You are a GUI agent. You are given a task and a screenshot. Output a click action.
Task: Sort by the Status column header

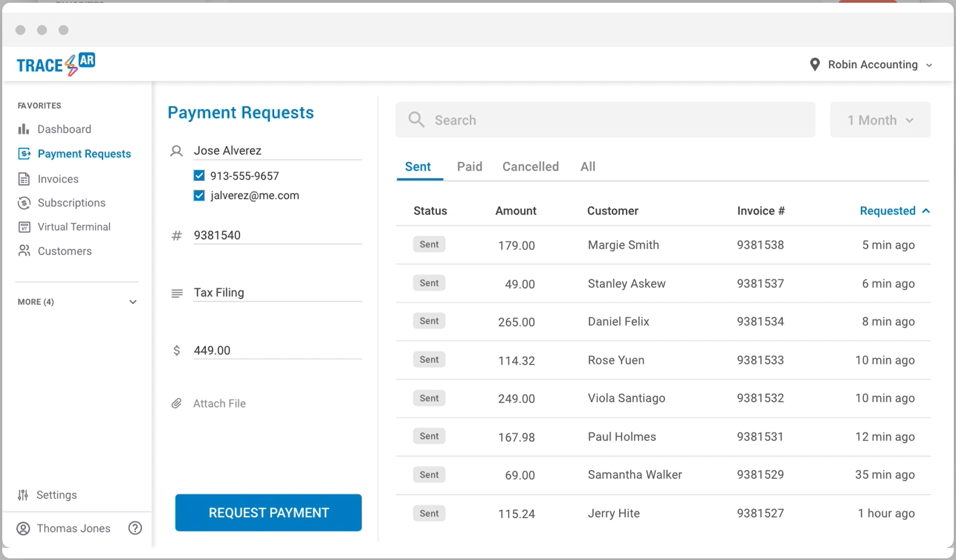(430, 211)
